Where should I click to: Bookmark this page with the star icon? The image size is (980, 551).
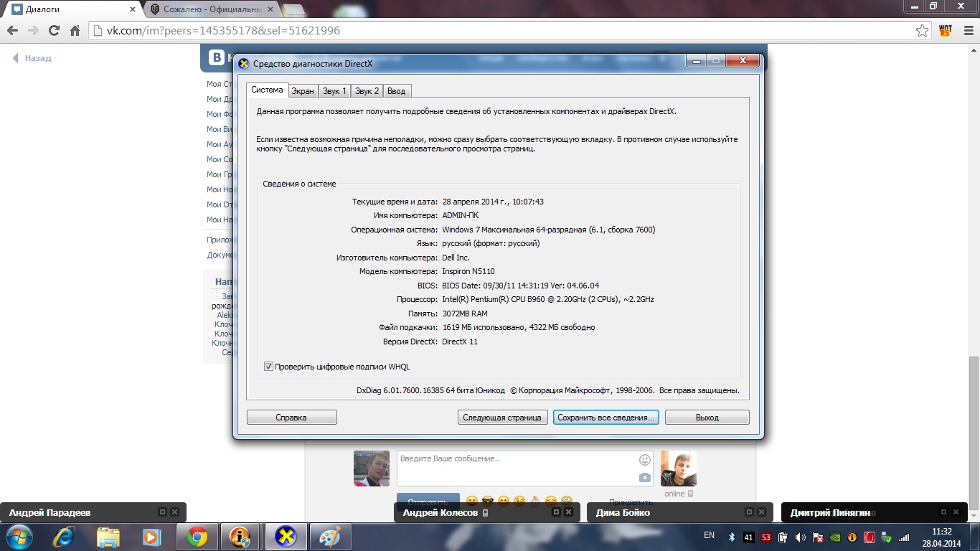pos(923,31)
